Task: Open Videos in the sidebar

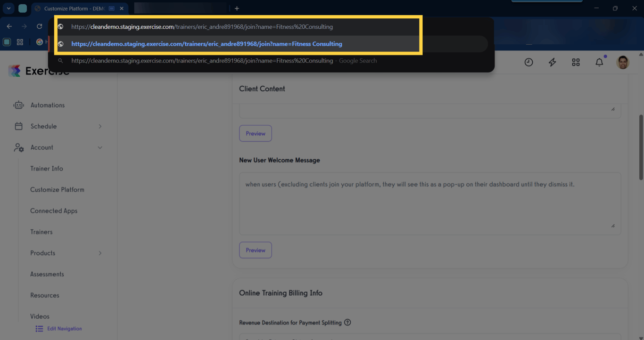Action: click(x=40, y=316)
